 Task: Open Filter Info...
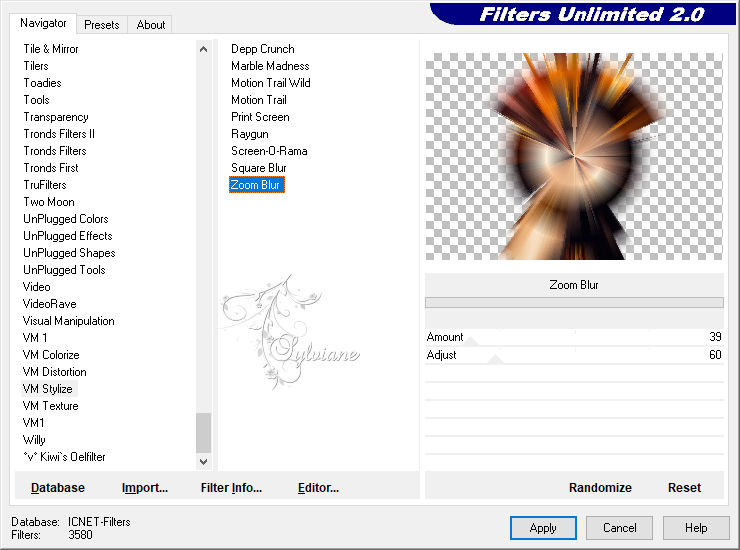point(231,488)
